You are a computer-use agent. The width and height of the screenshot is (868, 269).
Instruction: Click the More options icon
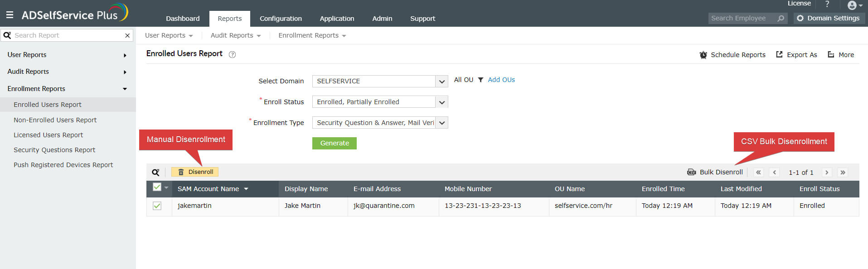pos(831,54)
